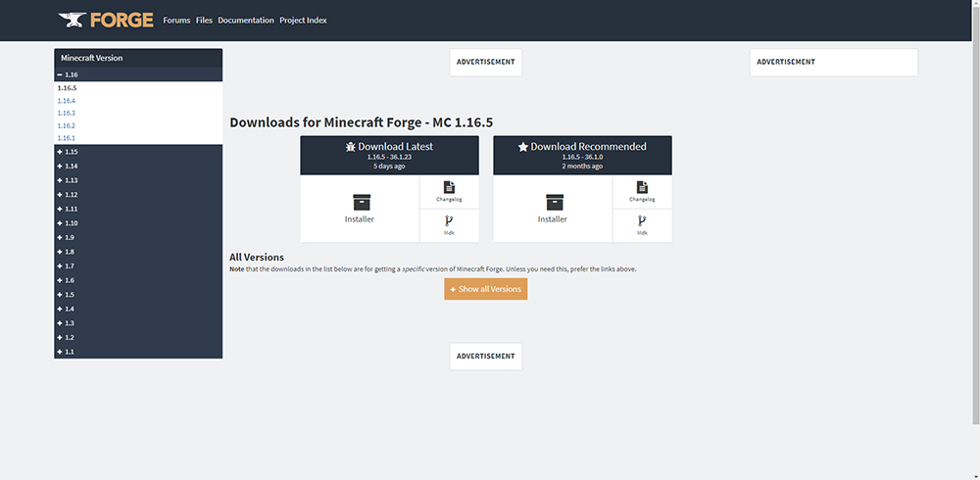Screen dimensions: 980x480
Task: Click the Download Recommended header
Action: [x=582, y=155]
